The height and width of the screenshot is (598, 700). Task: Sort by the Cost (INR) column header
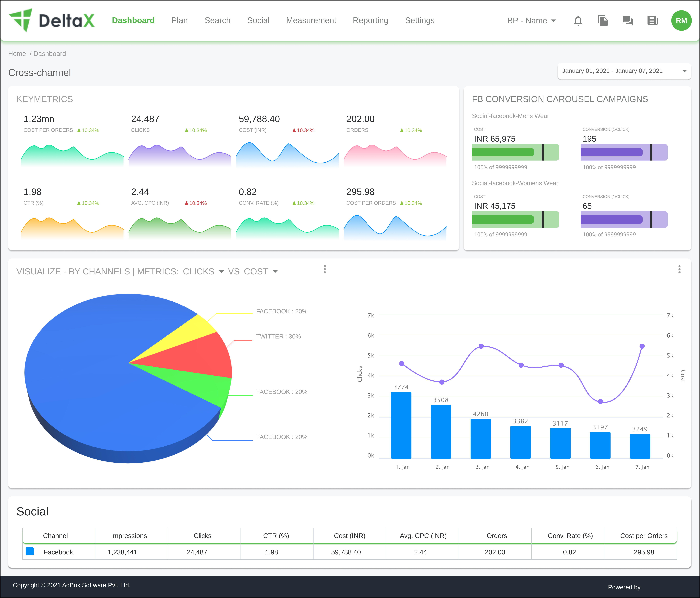[350, 536]
